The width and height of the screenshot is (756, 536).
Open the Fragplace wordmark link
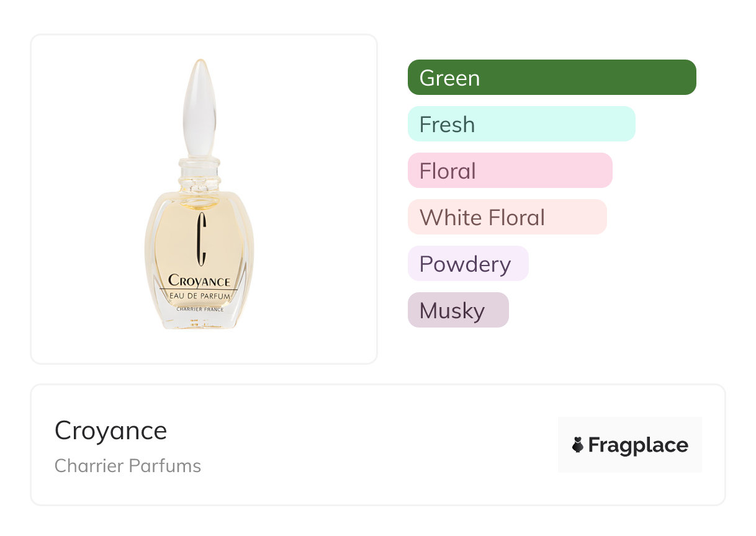point(638,445)
